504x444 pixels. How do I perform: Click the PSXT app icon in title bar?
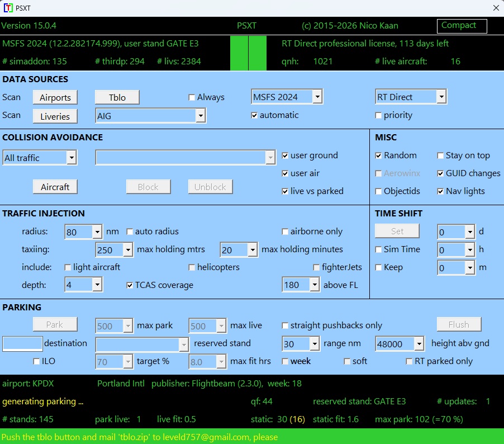pos(8,8)
